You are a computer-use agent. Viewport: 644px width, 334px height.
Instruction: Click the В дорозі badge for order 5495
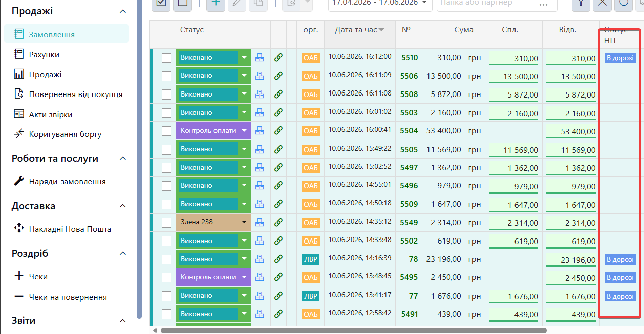tap(620, 277)
